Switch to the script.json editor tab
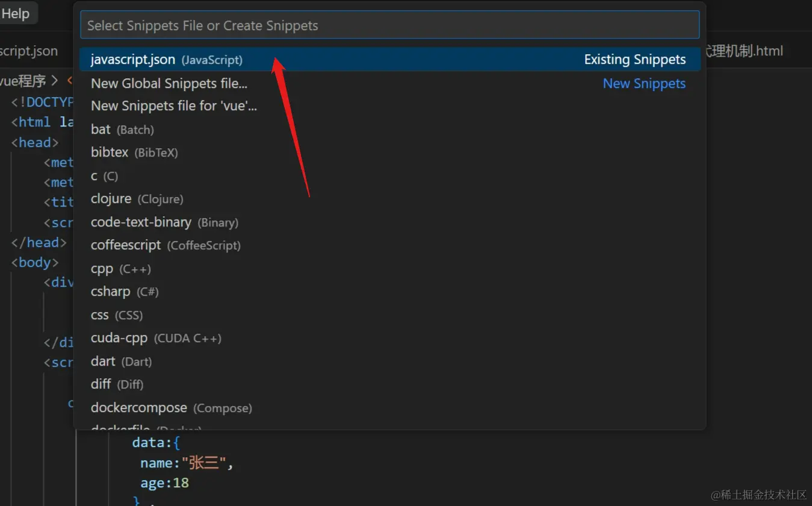The width and height of the screenshot is (812, 506). coord(29,51)
